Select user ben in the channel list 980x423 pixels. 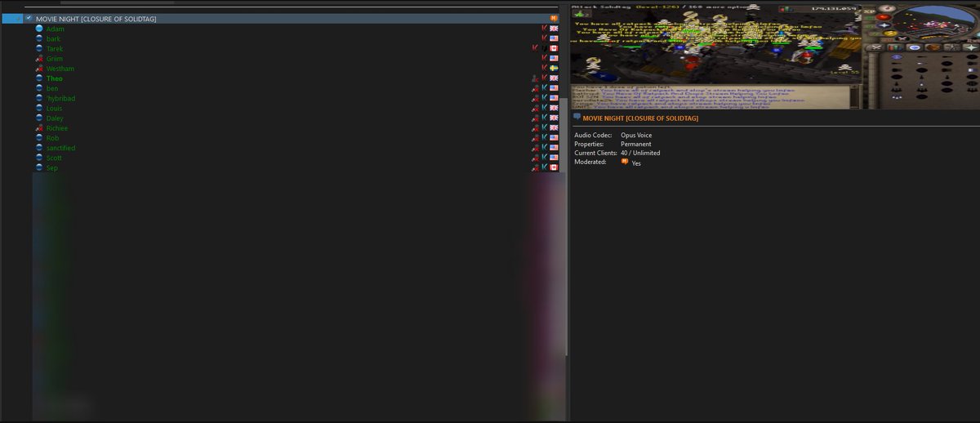click(x=52, y=88)
